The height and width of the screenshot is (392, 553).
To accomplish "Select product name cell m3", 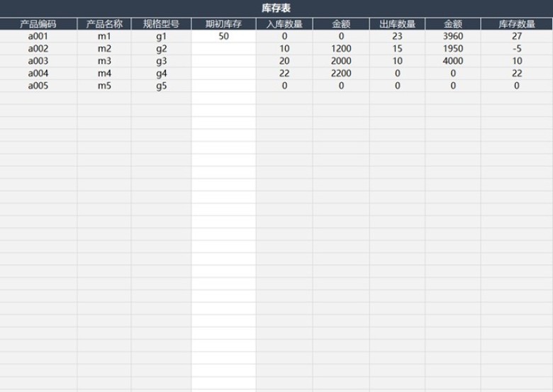I will coord(104,61).
